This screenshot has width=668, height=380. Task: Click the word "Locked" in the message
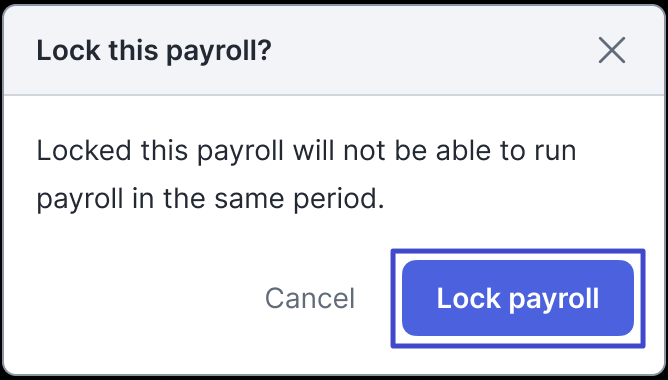pos(84,150)
